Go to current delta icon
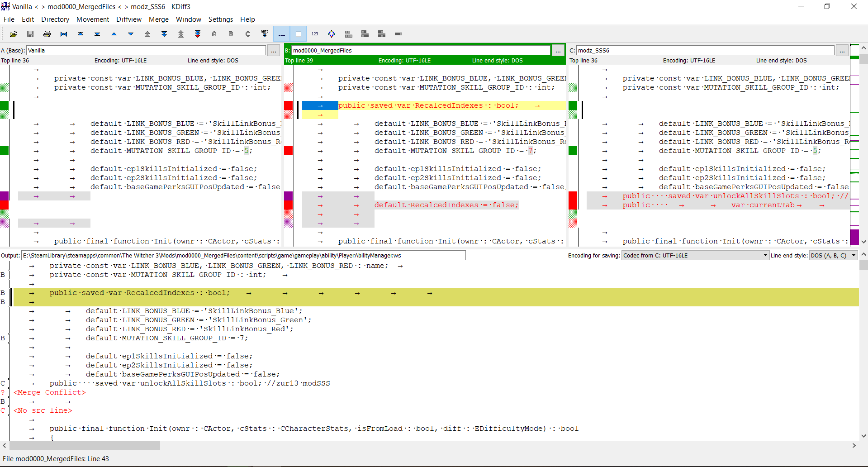868x467 pixels. [64, 34]
